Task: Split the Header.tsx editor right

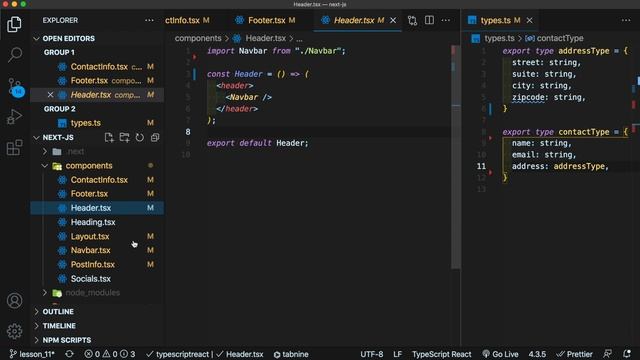Action: click(x=429, y=20)
